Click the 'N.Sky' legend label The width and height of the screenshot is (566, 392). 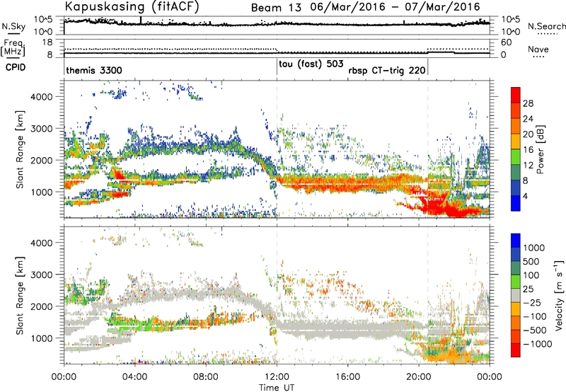pos(13,26)
